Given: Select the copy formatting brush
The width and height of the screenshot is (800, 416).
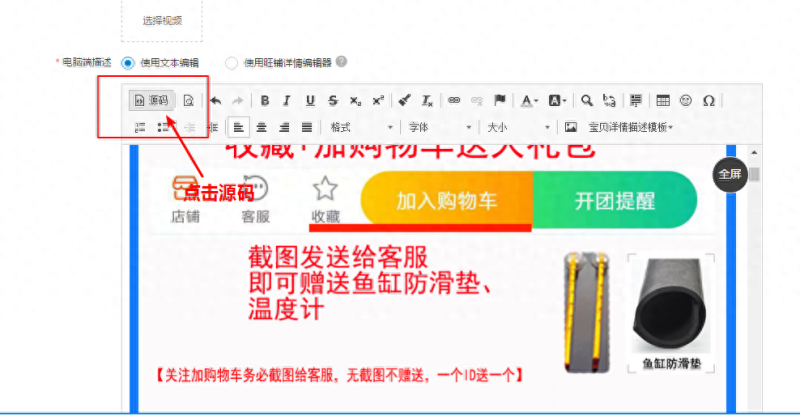Looking at the screenshot, I should (x=405, y=101).
